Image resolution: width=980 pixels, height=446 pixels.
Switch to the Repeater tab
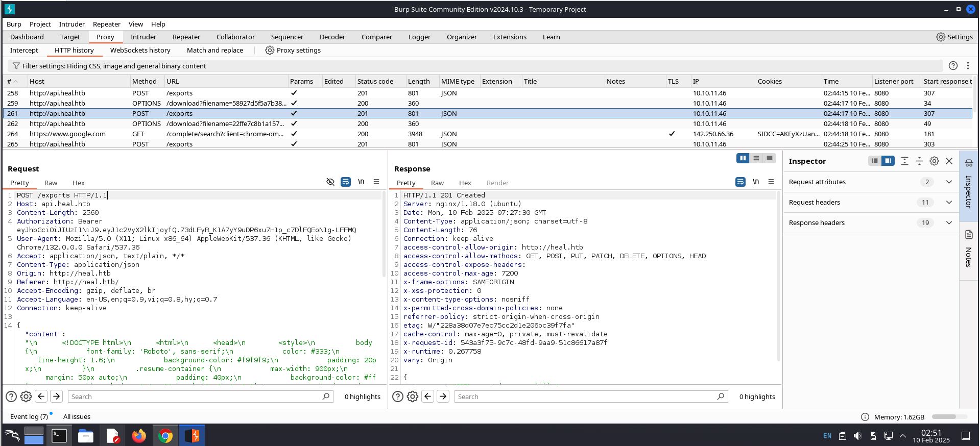click(x=186, y=37)
